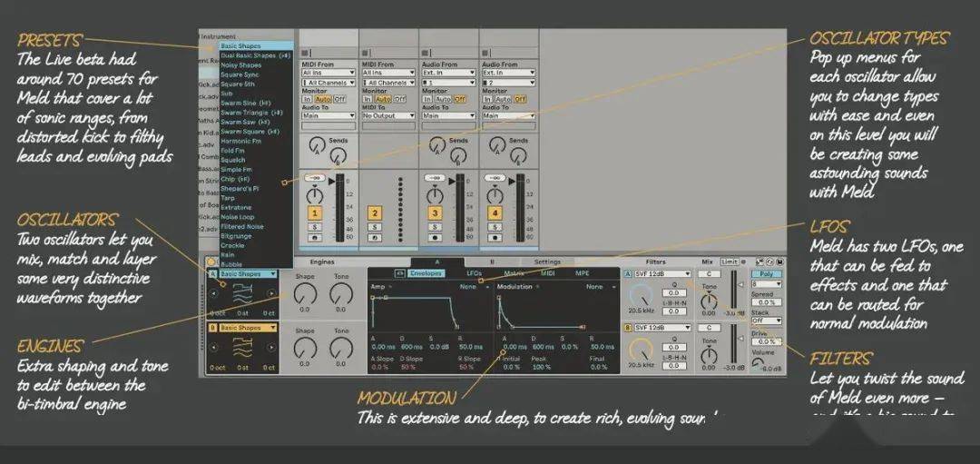980x464 pixels.
Task: Open the Audio To dropdown on track 3
Action: click(448, 115)
